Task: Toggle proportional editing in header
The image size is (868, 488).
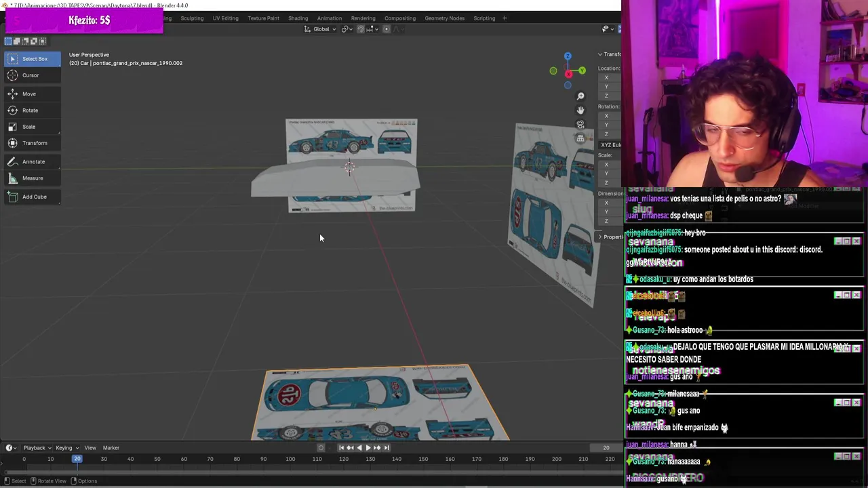Action: tap(387, 29)
